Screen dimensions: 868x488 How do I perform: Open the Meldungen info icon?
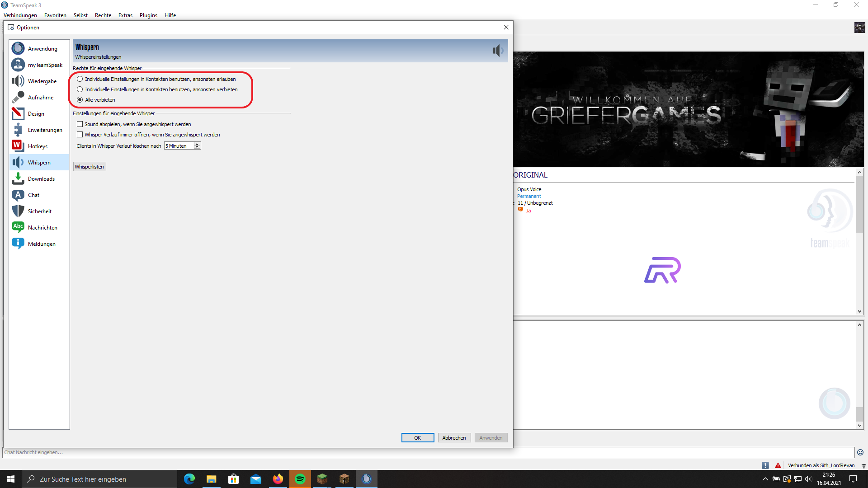point(18,244)
